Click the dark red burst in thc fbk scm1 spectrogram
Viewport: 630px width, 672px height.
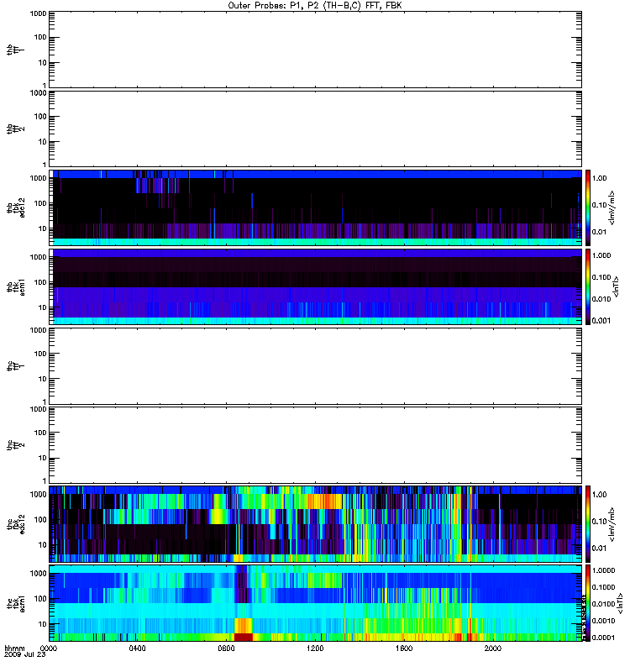[244, 638]
